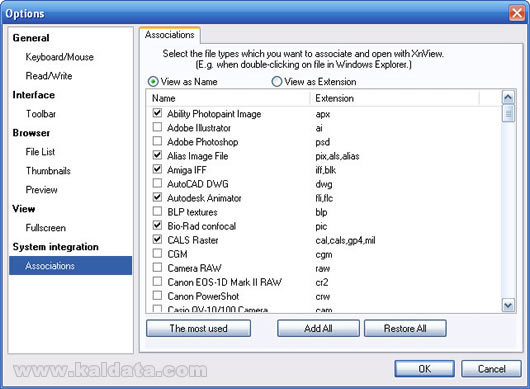Switch to the Associations tab

[170, 35]
